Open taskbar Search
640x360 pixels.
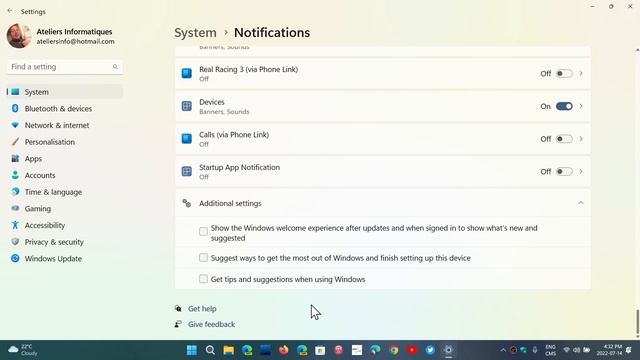pos(210,350)
